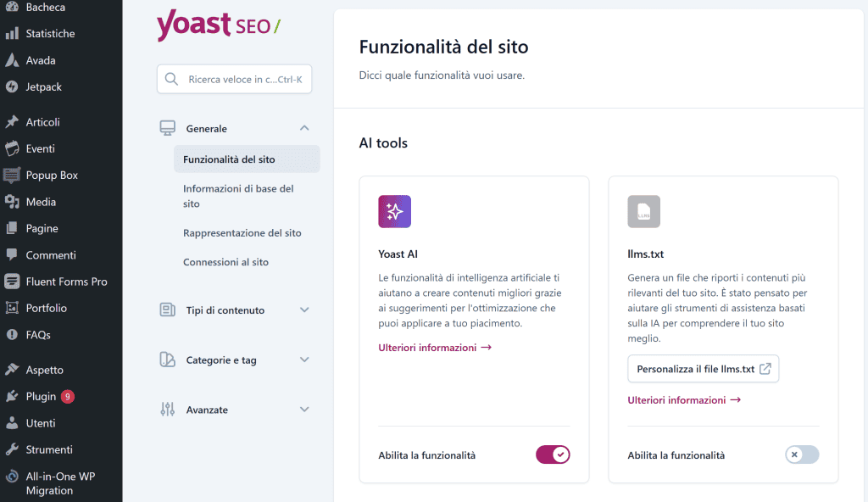Click the llms.txt card title

(645, 254)
